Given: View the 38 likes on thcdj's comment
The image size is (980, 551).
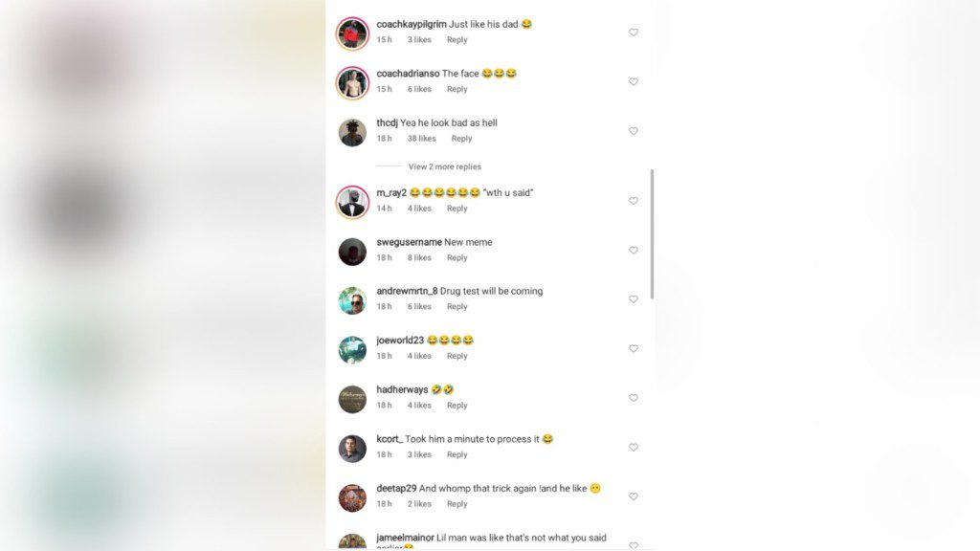Looking at the screenshot, I should tap(422, 139).
